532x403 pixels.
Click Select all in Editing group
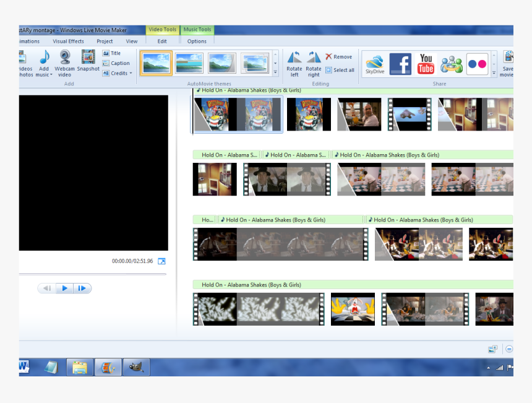(x=340, y=70)
